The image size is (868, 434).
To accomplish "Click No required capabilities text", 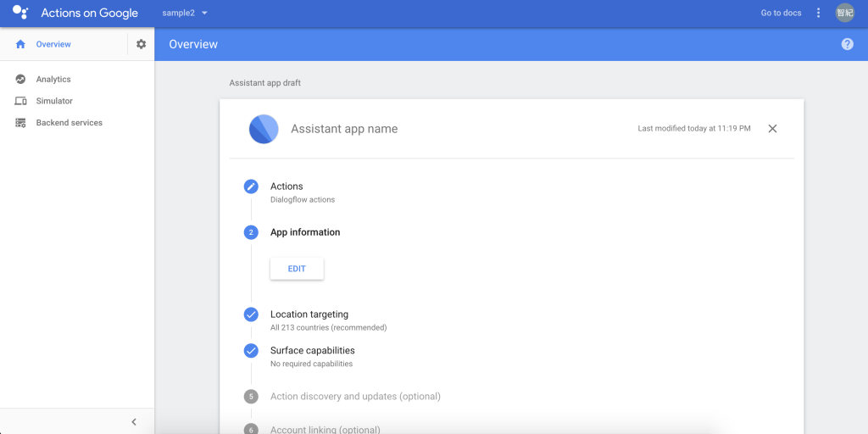I will (311, 364).
